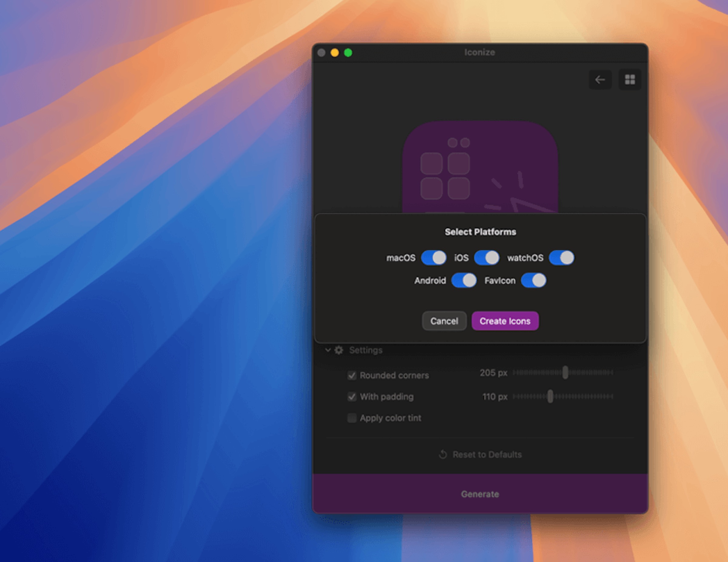Viewport: 728px width, 562px height.
Task: Click the Create Icons button
Action: [x=505, y=321]
